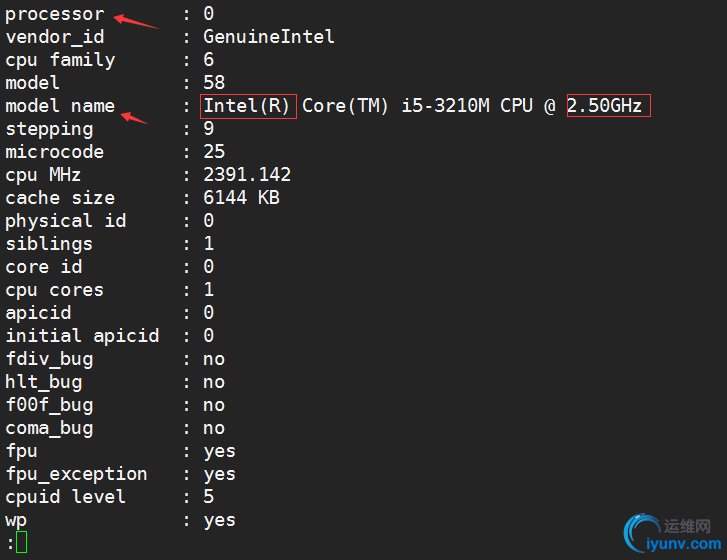Click the 'stepping' label
This screenshot has height=560, width=727.
[49, 130]
